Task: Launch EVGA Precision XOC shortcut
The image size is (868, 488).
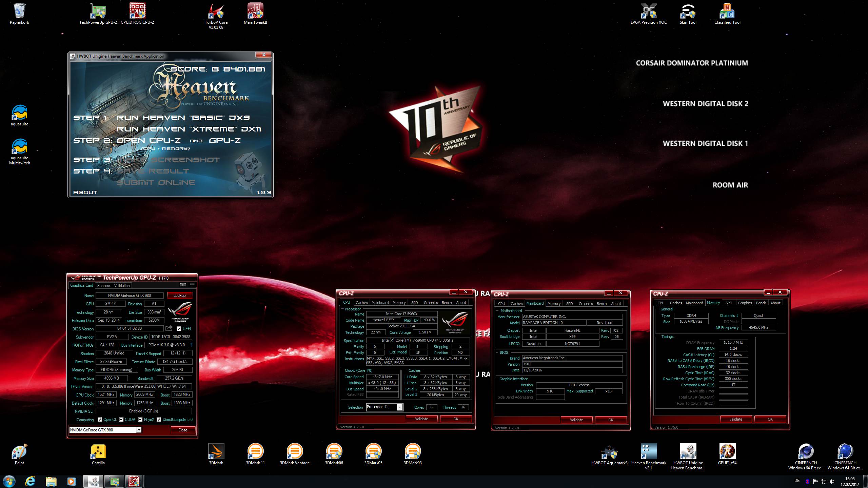Action: [x=649, y=14]
